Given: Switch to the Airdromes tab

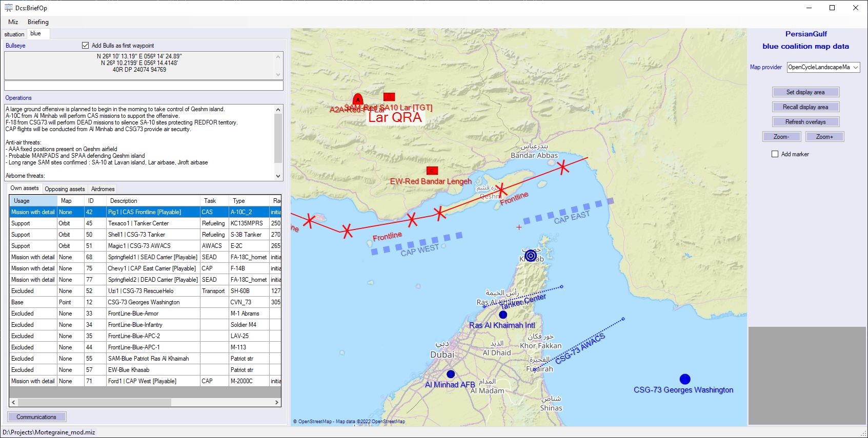Looking at the screenshot, I should point(103,189).
